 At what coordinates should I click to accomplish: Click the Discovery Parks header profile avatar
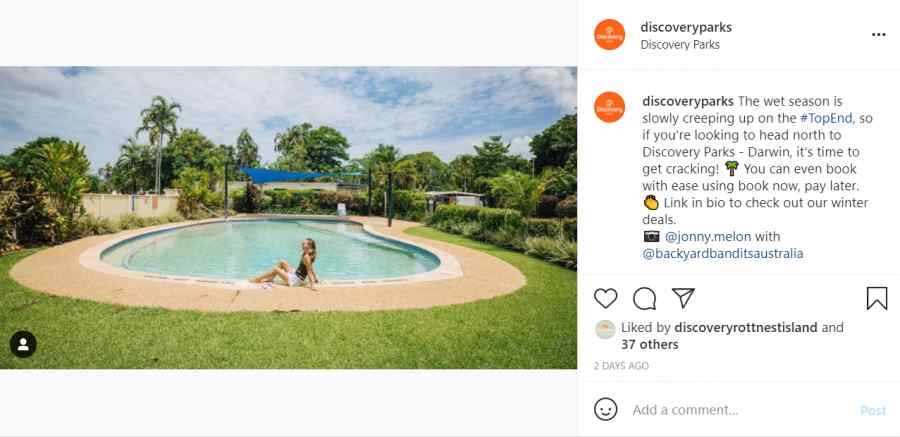610,34
